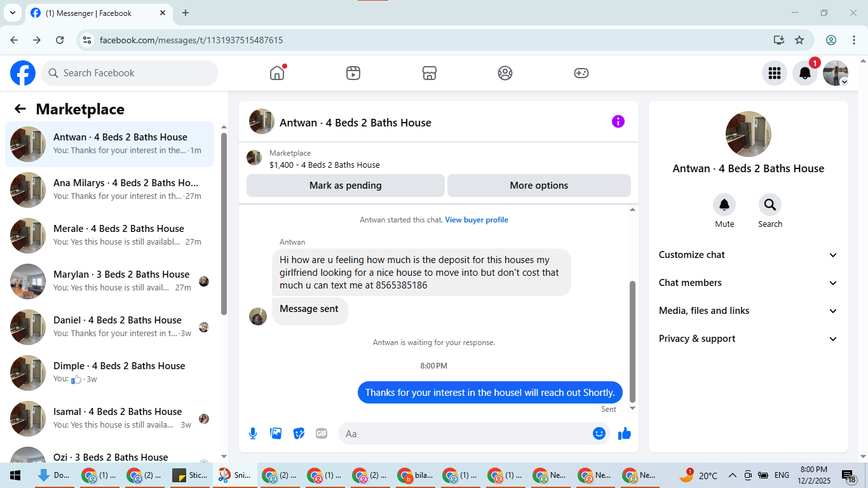Click the back arrow next to Marketplace

point(20,109)
